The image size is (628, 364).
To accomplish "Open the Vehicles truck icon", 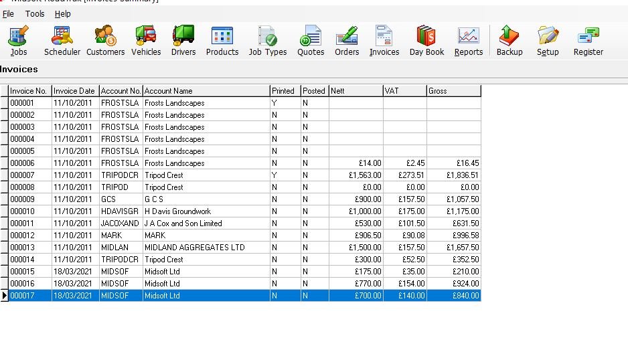I will point(146,40).
